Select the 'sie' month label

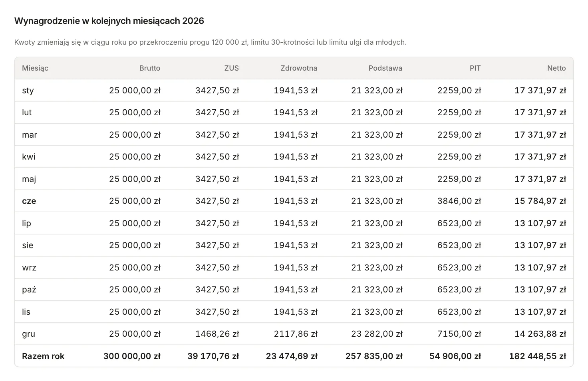(28, 245)
